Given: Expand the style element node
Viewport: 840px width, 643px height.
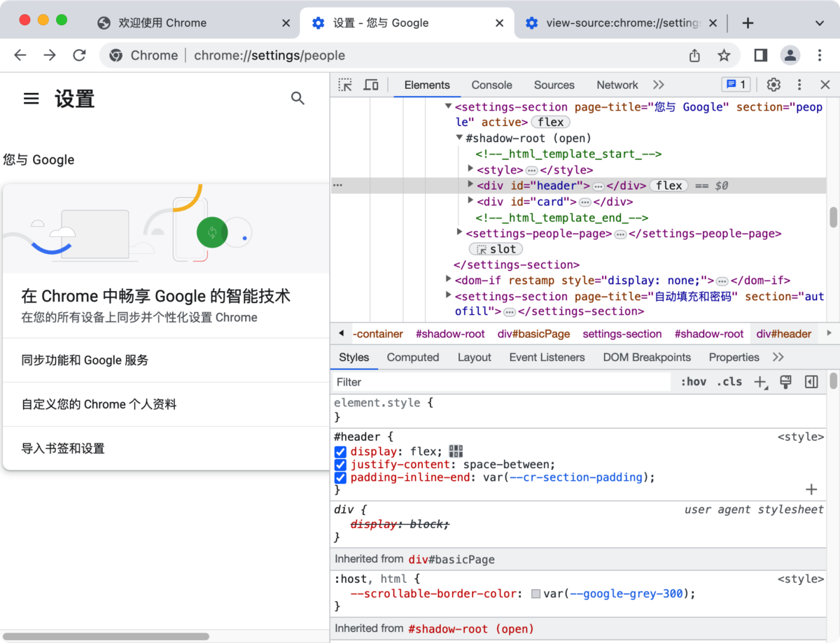Looking at the screenshot, I should coord(471,169).
